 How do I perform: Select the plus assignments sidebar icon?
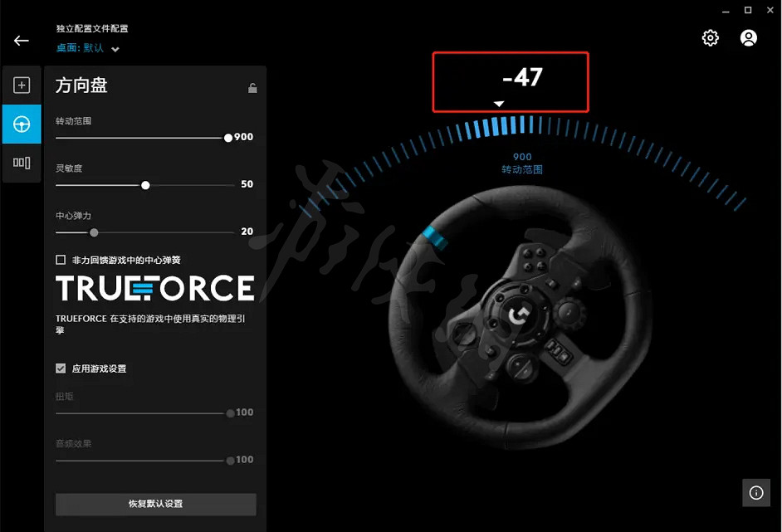pyautogui.click(x=22, y=85)
